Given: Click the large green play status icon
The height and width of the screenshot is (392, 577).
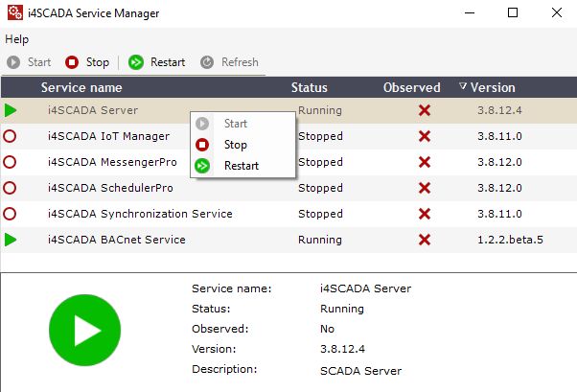Looking at the screenshot, I should click(x=84, y=330).
